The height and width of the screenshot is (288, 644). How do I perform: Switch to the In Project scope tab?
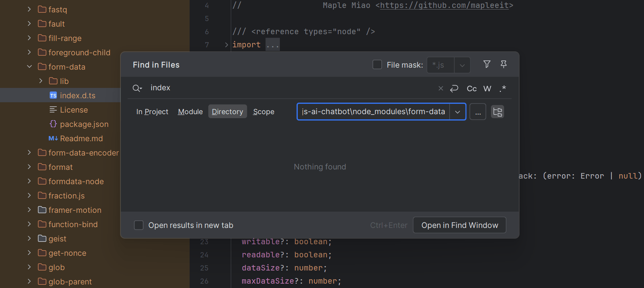(x=152, y=112)
